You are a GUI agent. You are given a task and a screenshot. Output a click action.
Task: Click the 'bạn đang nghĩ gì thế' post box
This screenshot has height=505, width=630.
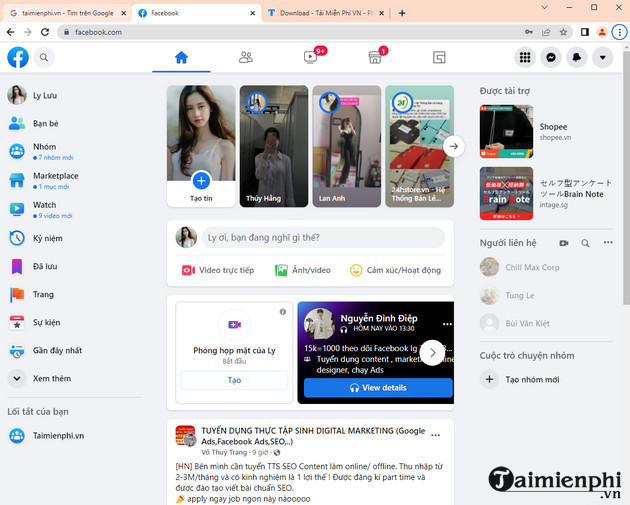pyautogui.click(x=323, y=237)
